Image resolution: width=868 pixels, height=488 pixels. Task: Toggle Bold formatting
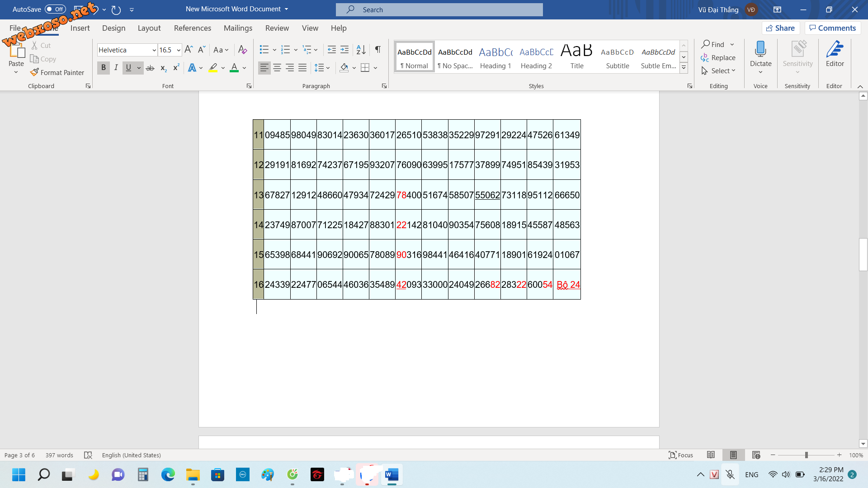[x=104, y=68]
